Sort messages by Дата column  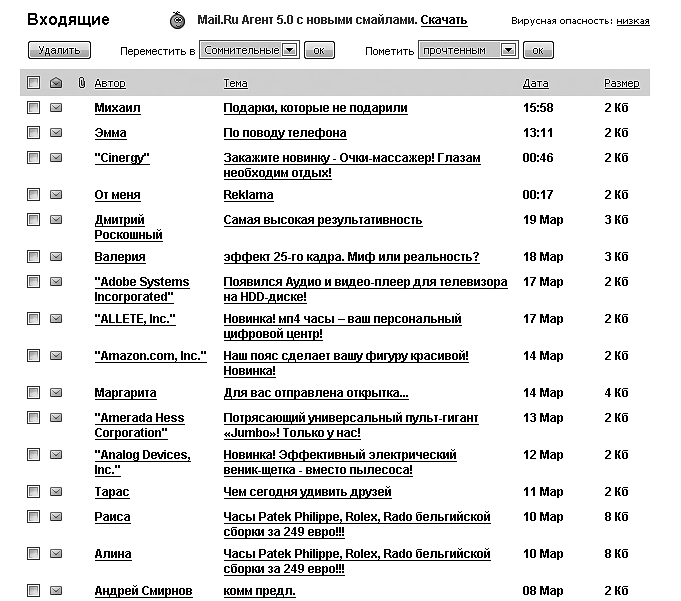pos(536,83)
